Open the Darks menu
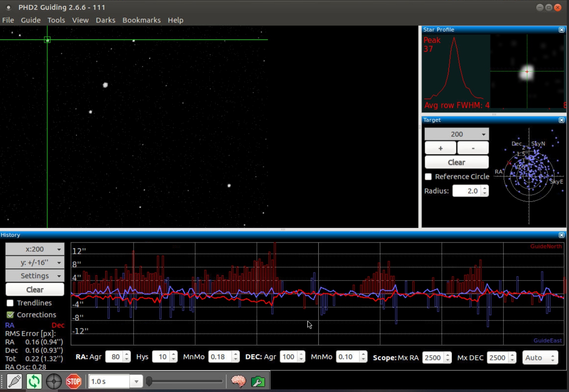The image size is (569, 392). 106,20
